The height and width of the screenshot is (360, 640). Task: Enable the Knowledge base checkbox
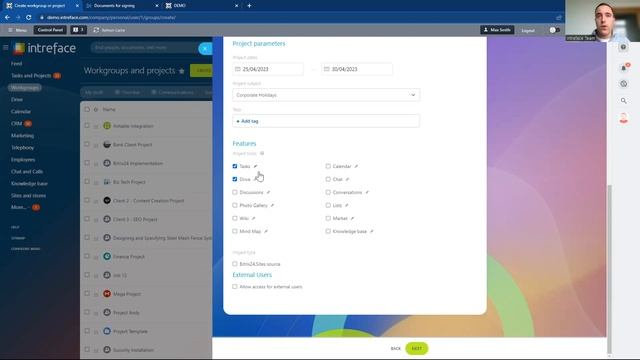328,231
